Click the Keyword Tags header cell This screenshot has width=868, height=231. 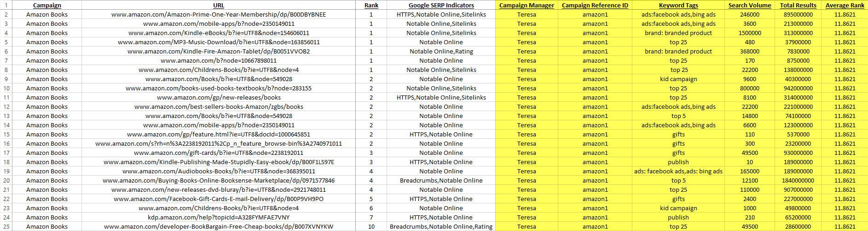(x=678, y=5)
